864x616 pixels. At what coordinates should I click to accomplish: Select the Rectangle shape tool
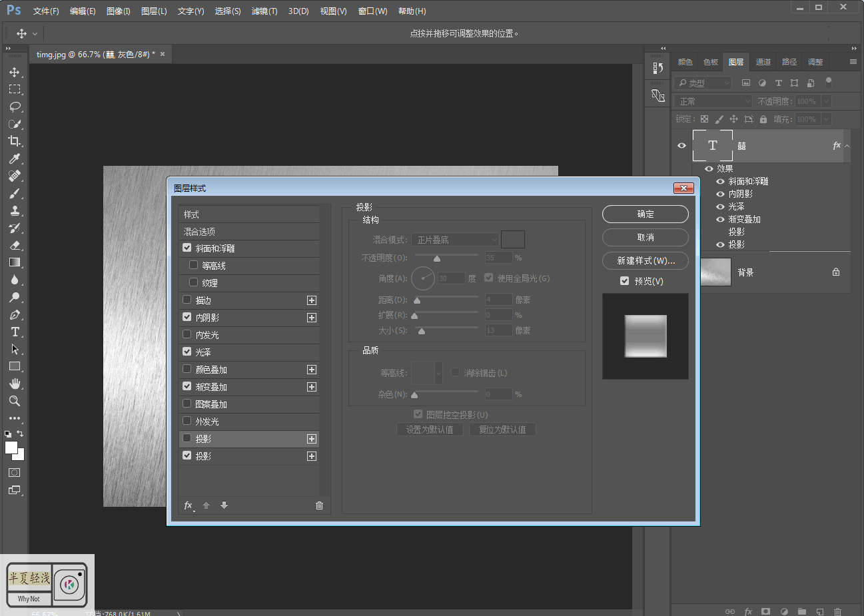tap(15, 366)
